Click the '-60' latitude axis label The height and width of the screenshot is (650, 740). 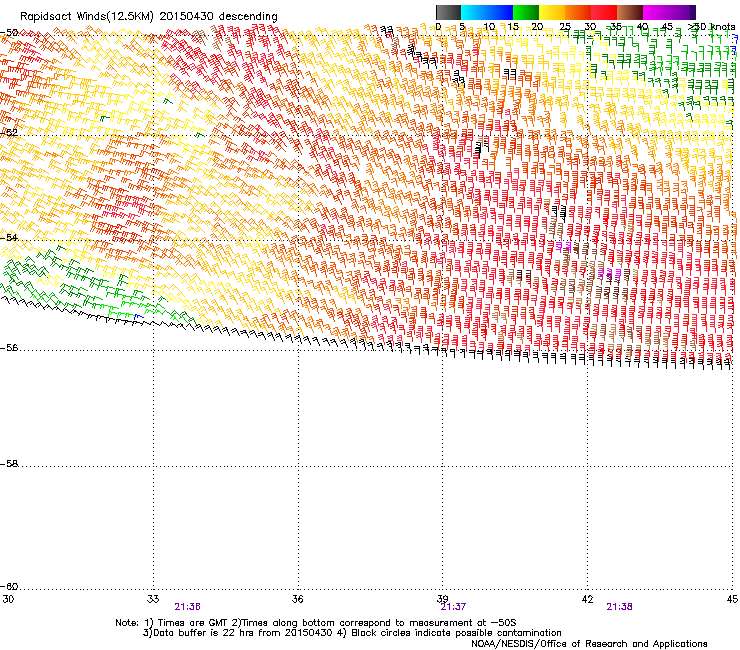[x=9, y=587]
